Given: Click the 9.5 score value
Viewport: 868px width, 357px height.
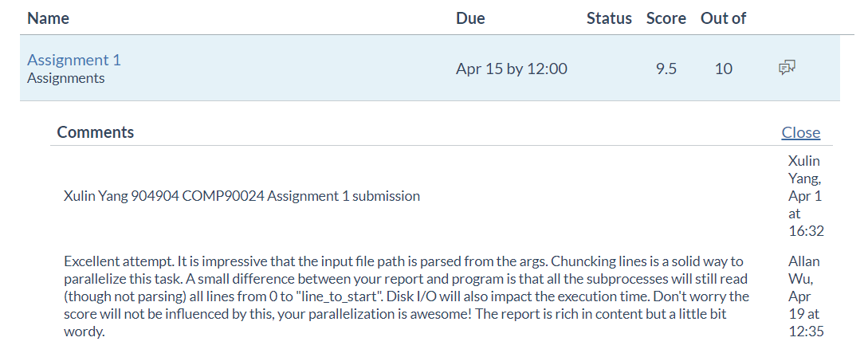Looking at the screenshot, I should [x=666, y=69].
